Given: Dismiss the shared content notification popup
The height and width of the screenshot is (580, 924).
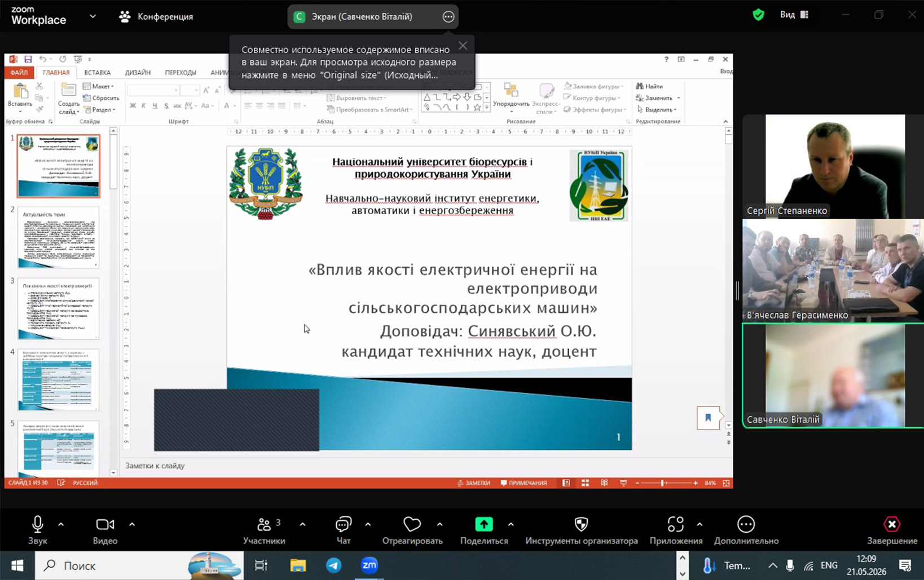Looking at the screenshot, I should point(463,46).
